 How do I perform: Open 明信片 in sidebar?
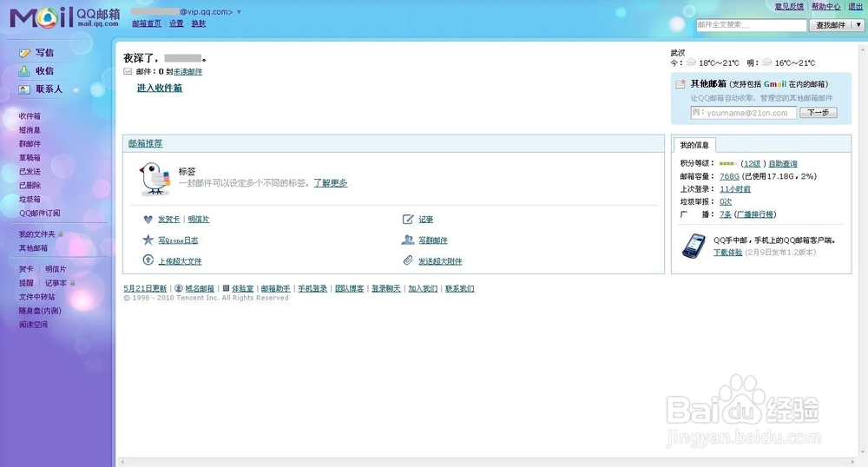56,269
